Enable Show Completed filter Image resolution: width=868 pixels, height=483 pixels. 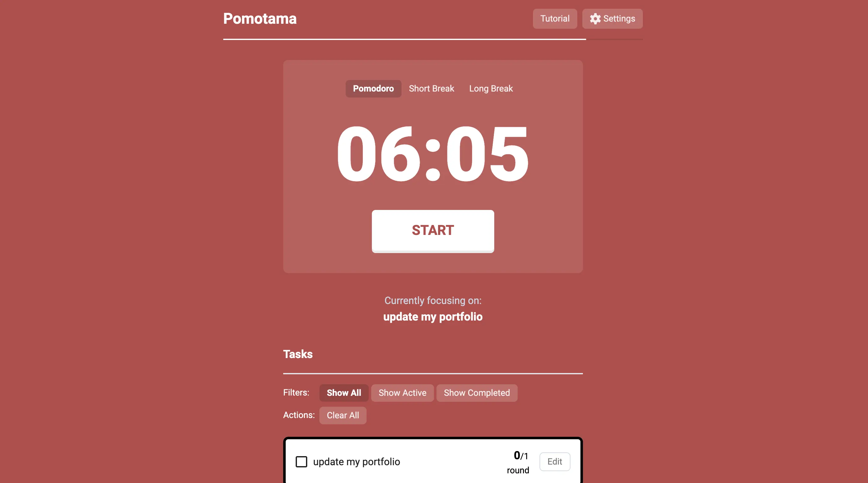pos(476,393)
